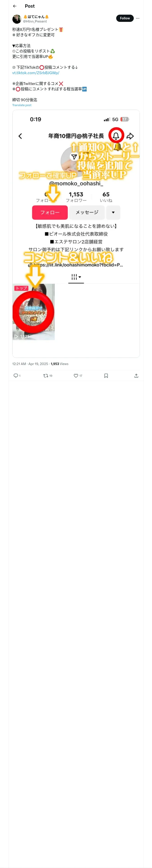Bookmark this post
This screenshot has height=868, width=152.
(x=106, y=375)
